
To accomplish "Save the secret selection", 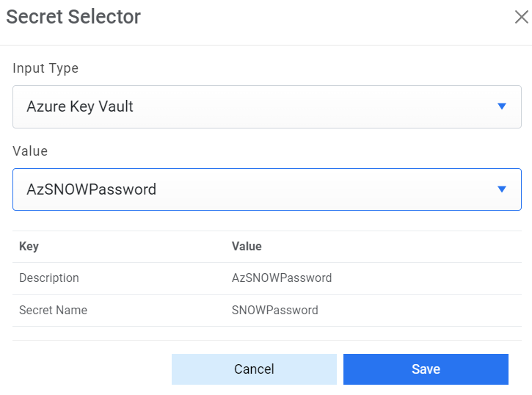I will pos(426,369).
